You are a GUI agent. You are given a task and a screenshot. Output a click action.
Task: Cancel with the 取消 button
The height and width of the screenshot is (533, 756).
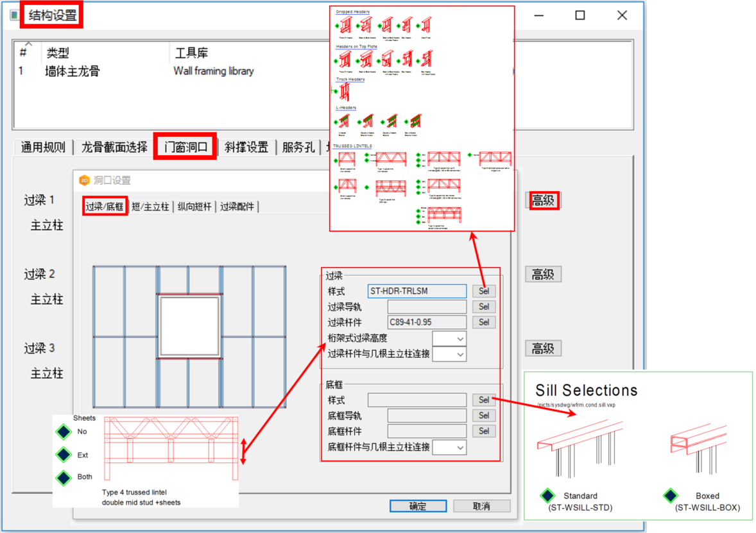coord(482,506)
